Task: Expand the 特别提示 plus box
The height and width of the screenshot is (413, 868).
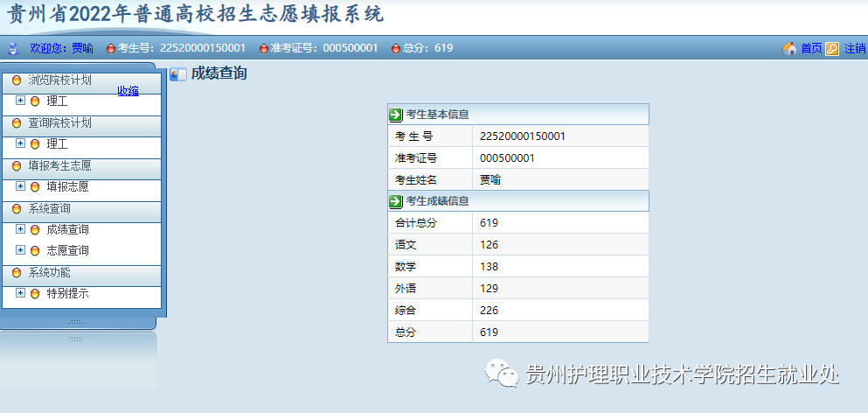Action: pyautogui.click(x=21, y=293)
